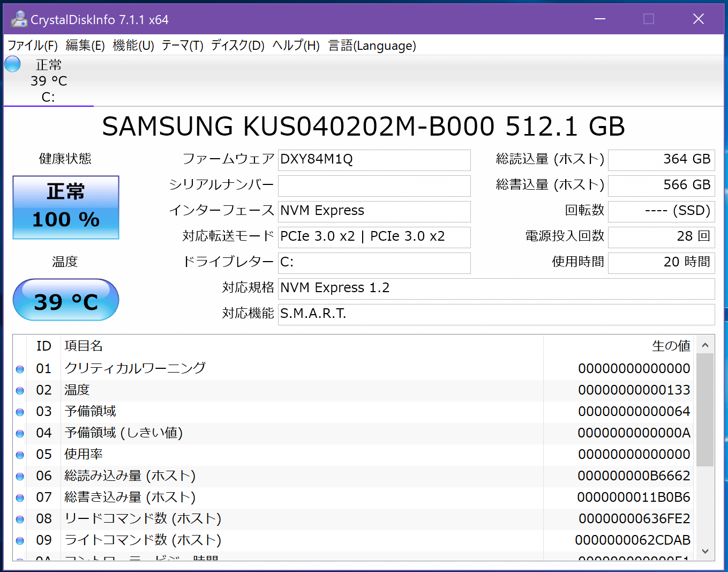Viewport: 728px width, 572px height.
Task: Open the テーマ(T) menu
Action: tap(183, 46)
